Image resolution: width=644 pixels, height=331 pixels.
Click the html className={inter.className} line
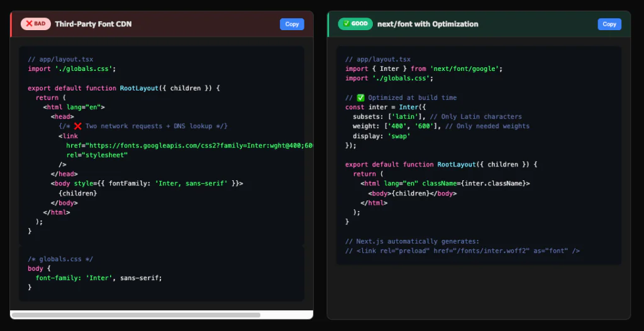(x=445, y=183)
